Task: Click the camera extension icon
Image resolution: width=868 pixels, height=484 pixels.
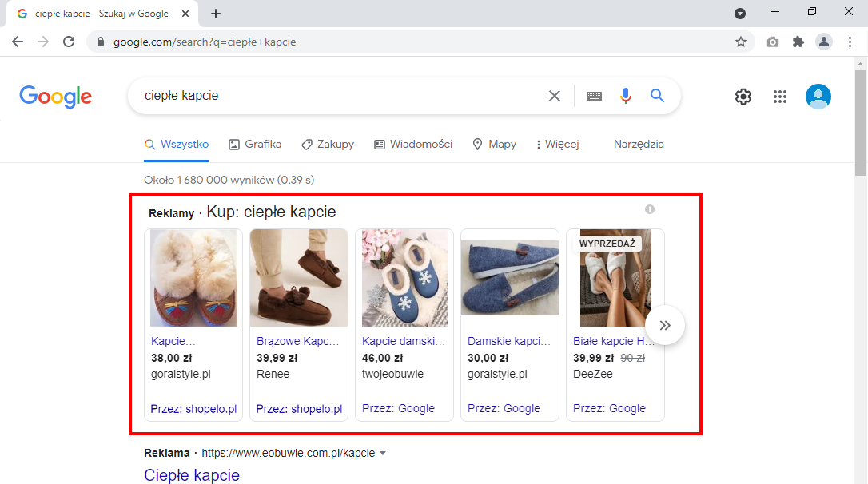Action: (773, 42)
